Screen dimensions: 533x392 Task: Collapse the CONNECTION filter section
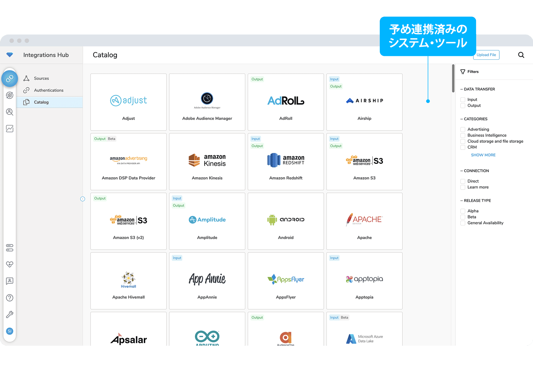coord(474,171)
